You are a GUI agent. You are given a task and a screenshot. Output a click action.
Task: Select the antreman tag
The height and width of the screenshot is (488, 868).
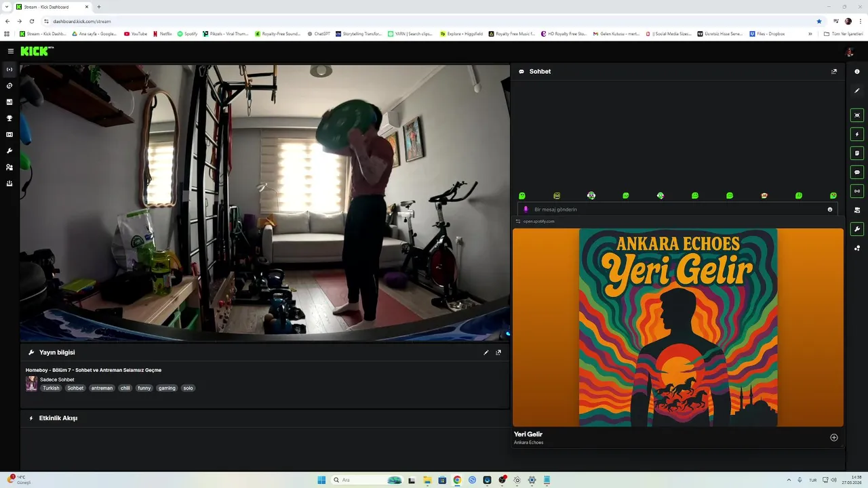click(x=102, y=388)
